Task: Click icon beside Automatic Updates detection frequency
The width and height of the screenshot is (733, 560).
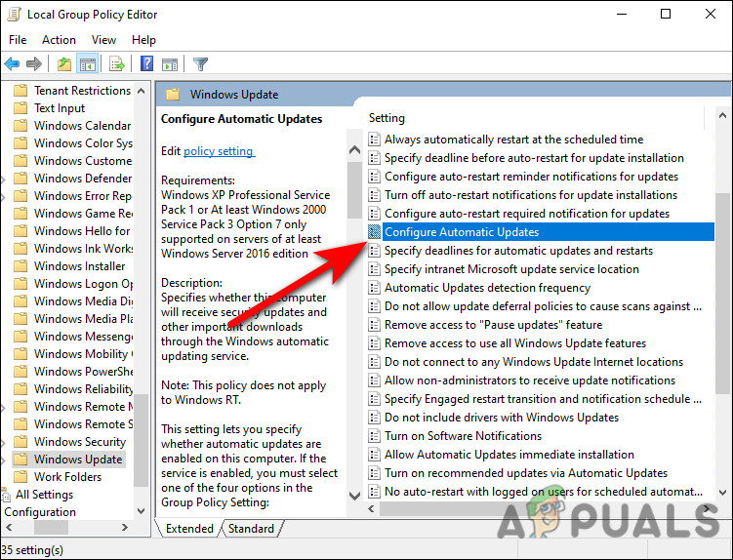Action: [374, 288]
